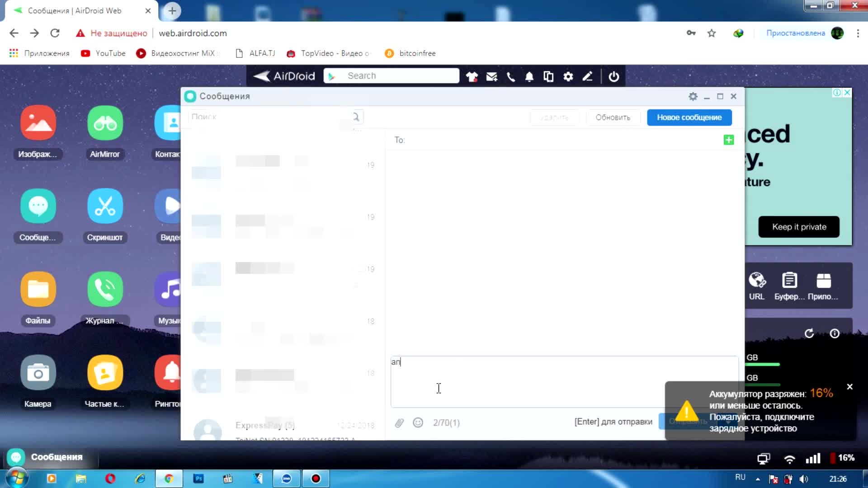Focus the AirDroid Search field
Viewport: 868px width, 488px height.
click(x=392, y=76)
